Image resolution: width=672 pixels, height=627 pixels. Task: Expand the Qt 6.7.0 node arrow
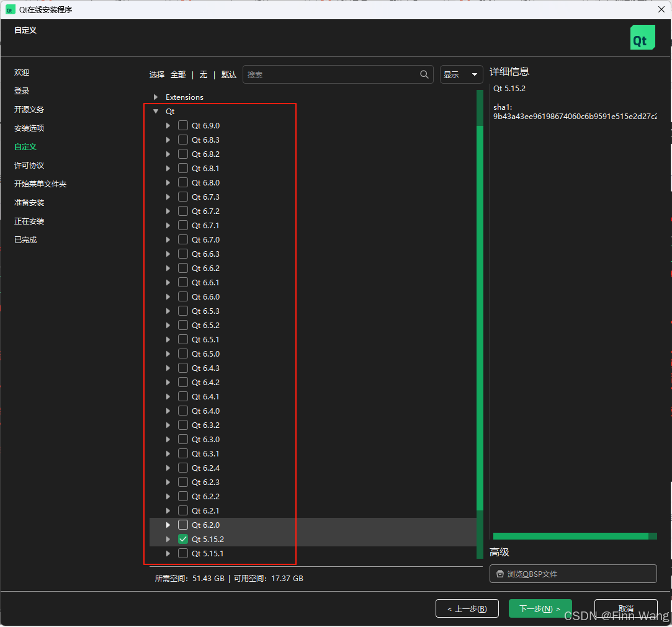168,239
